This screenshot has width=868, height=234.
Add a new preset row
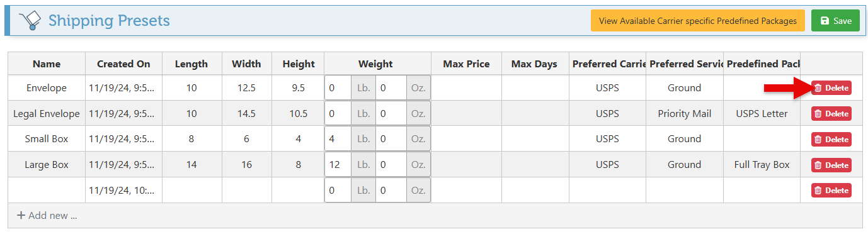[x=47, y=215]
